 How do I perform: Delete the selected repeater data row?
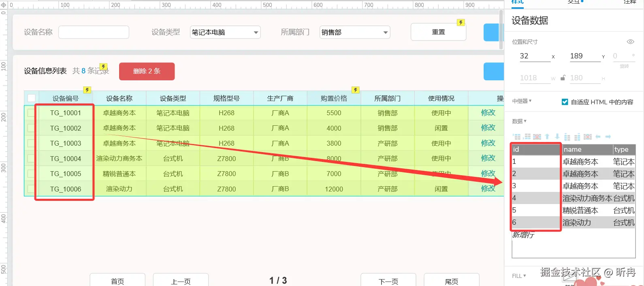click(x=537, y=137)
